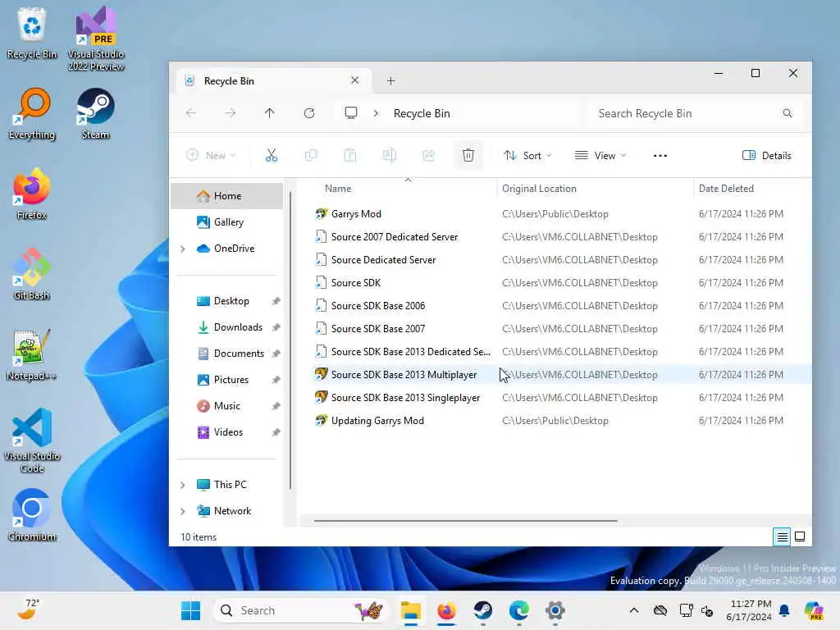This screenshot has height=630, width=840.
Task: Toggle the Details pane
Action: 767,155
